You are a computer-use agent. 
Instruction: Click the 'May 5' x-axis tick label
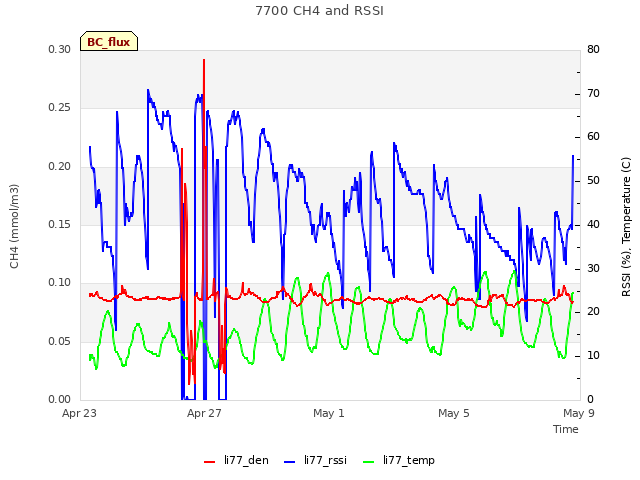point(454,413)
